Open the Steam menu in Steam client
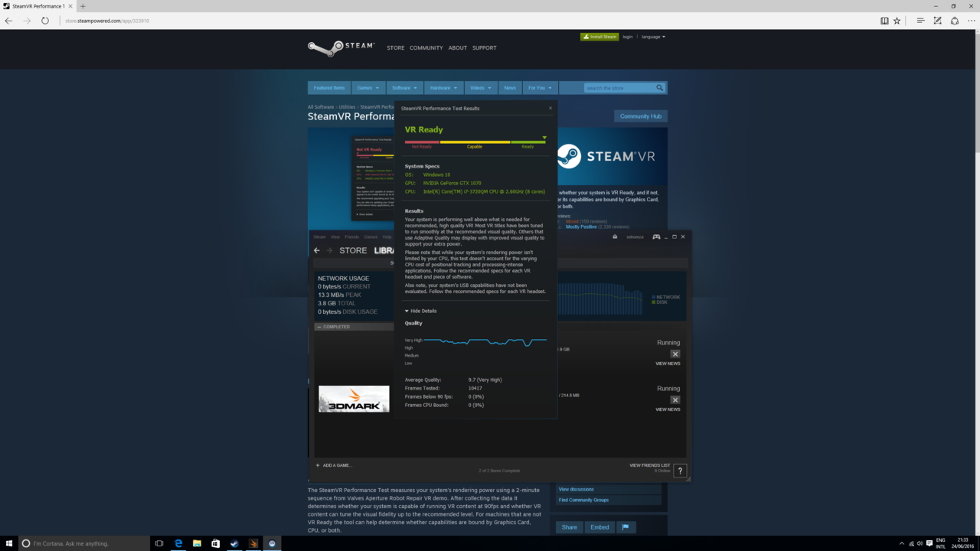This screenshot has width=980, height=551. tap(319, 237)
